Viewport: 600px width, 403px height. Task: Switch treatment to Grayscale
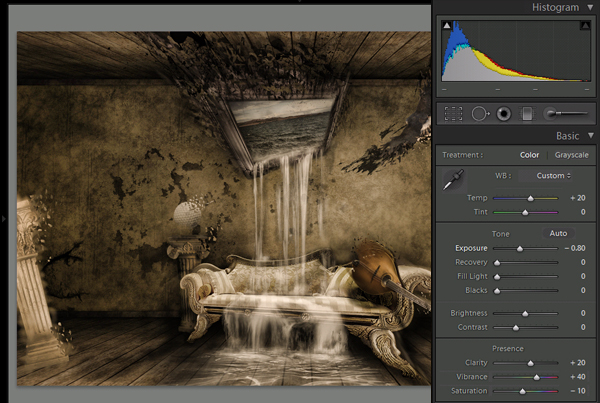pos(572,155)
